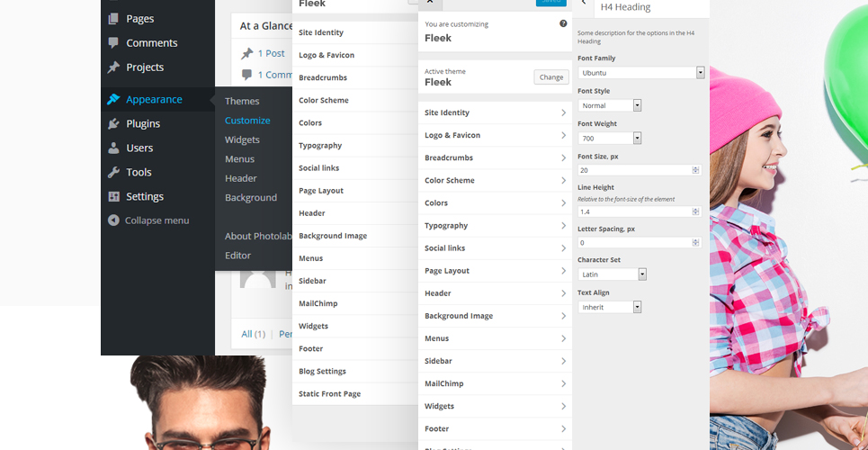Viewport: 868px width, 450px height.
Task: Open the Font Style dropdown showing Normal
Action: (x=610, y=105)
